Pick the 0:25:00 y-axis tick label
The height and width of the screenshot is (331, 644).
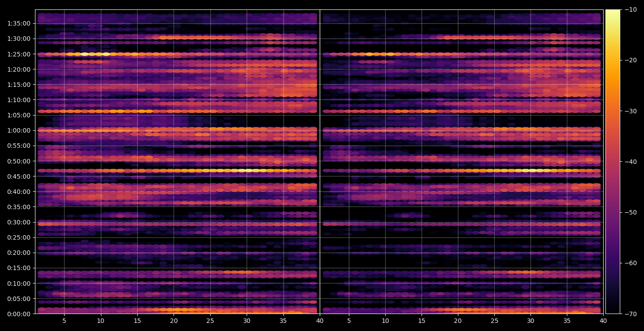(19, 237)
